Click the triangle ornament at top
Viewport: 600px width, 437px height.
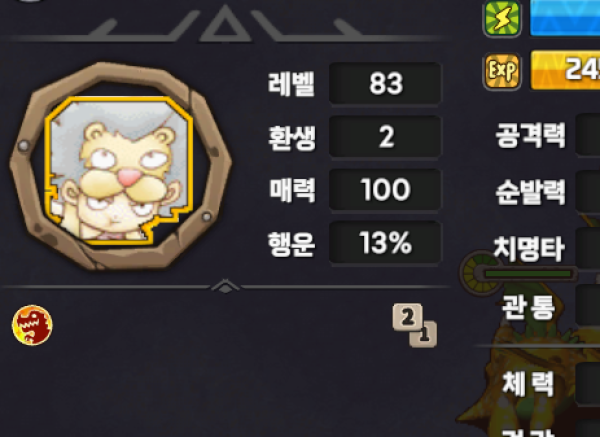pyautogui.click(x=225, y=24)
